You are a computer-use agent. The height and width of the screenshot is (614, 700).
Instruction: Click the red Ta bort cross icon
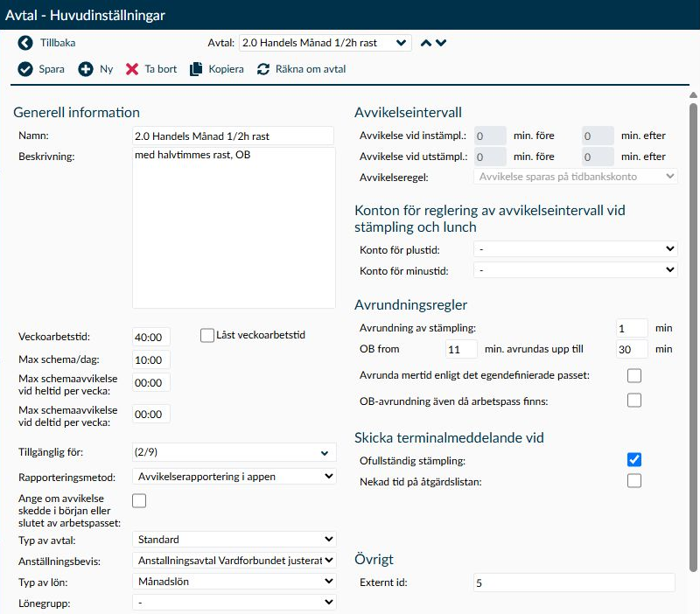[x=132, y=69]
